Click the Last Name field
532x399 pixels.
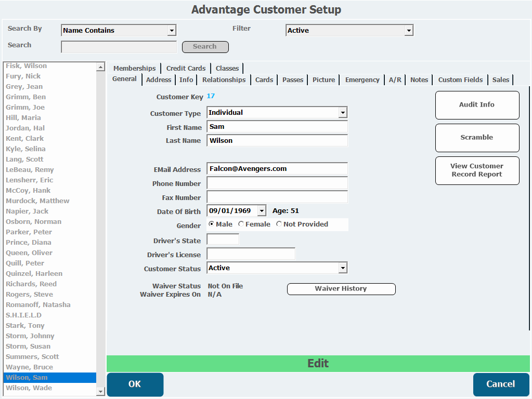(x=277, y=141)
